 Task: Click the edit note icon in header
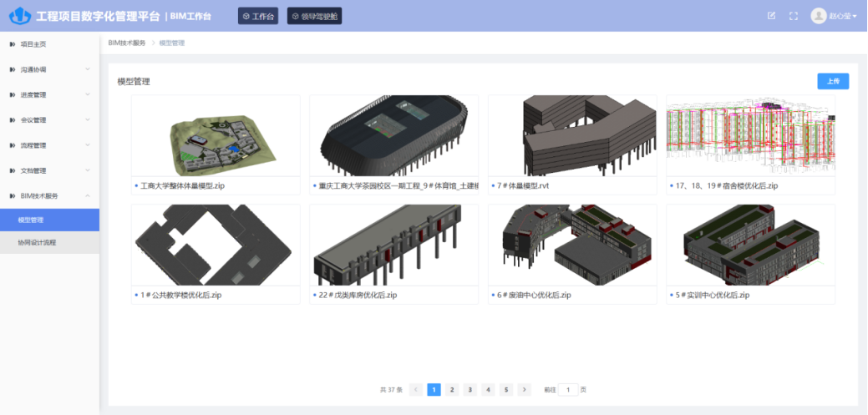(x=771, y=16)
